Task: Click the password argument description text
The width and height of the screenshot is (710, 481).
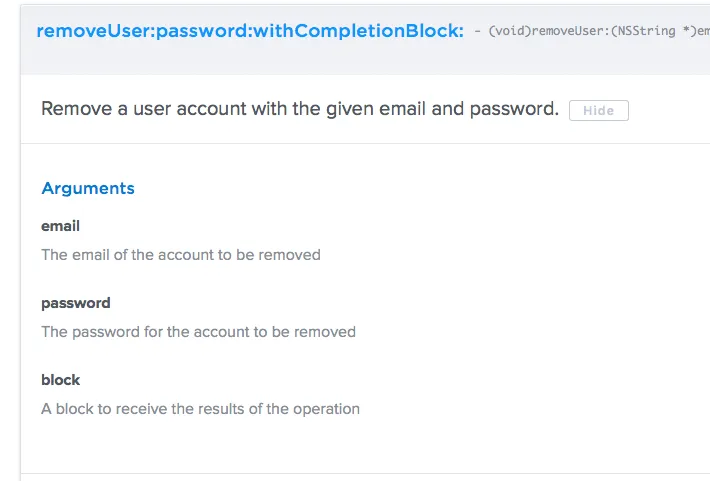Action: click(x=198, y=332)
